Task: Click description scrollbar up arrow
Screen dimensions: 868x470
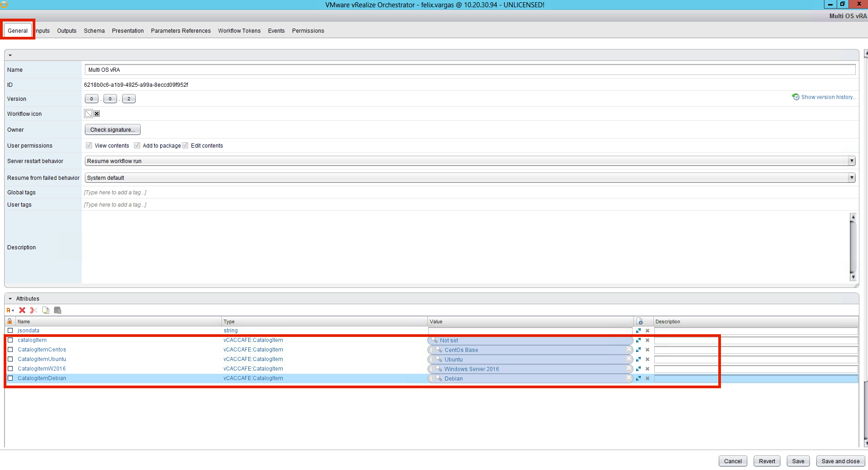Action: click(853, 217)
